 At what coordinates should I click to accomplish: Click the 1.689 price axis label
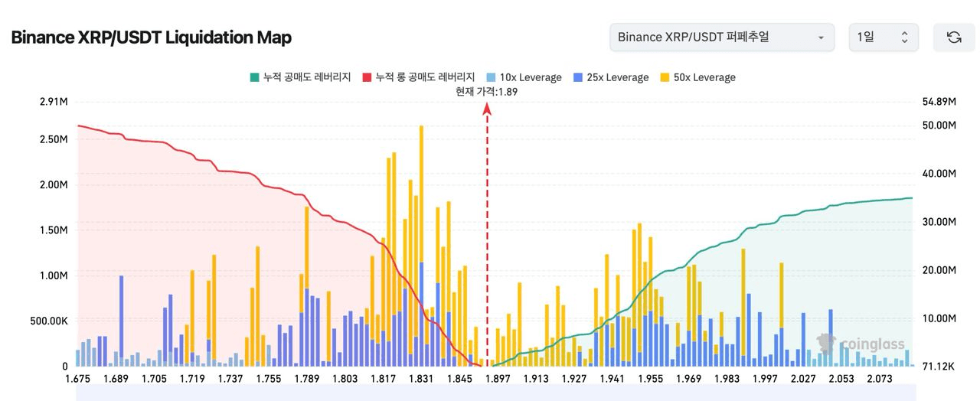tap(116, 379)
